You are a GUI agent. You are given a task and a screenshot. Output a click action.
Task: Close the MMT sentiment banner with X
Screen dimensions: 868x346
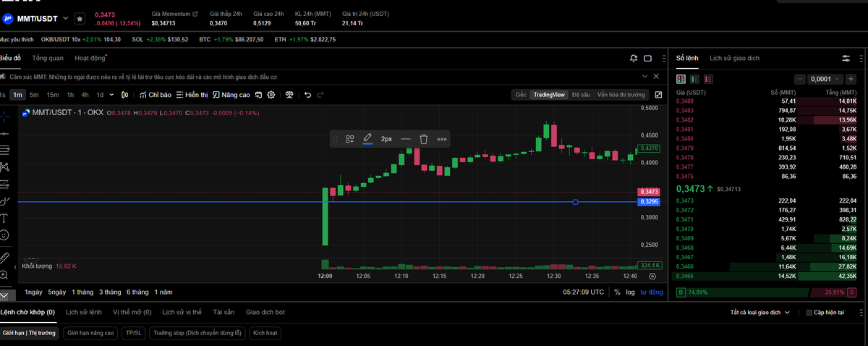658,76
